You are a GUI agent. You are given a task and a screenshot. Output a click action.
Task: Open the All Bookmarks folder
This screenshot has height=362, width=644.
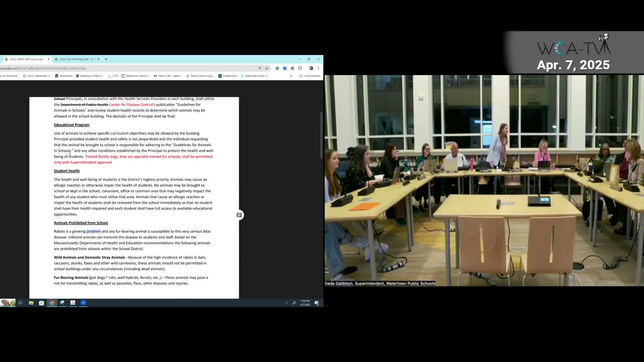pyautogui.click(x=310, y=76)
